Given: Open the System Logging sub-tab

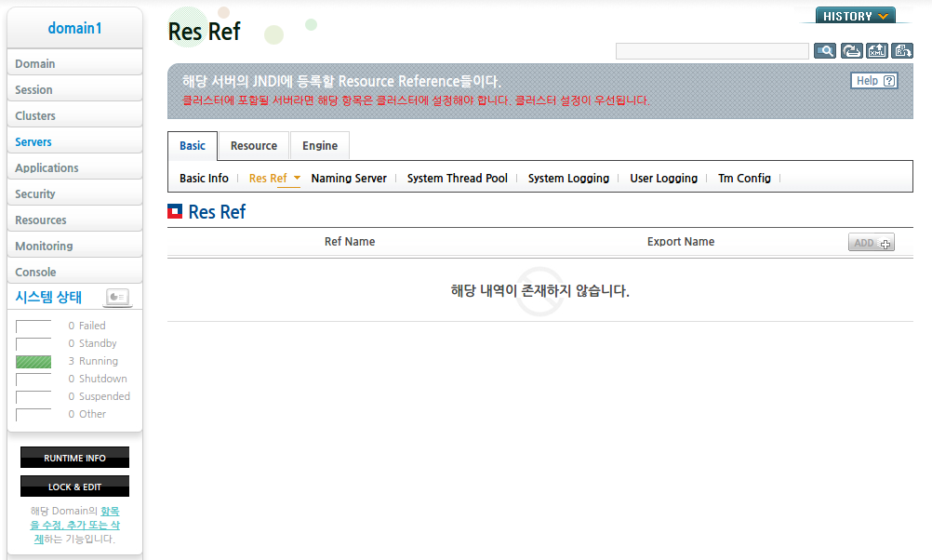Looking at the screenshot, I should click(x=568, y=179).
